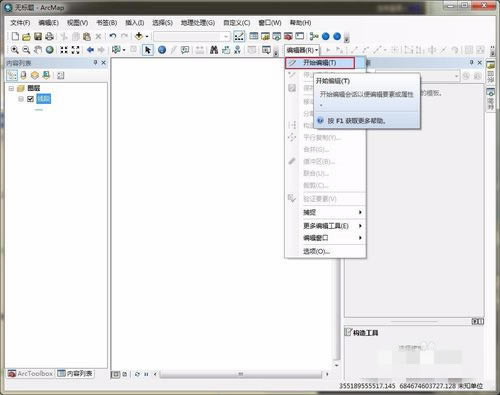Image resolution: width=500 pixels, height=395 pixels.
Task: Click the Find Route icon
Action: (x=226, y=50)
